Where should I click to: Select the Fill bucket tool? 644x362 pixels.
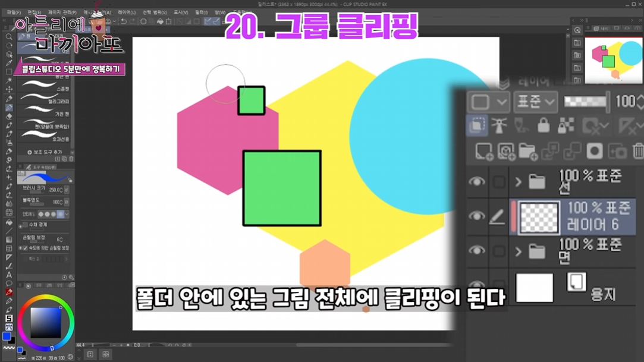pyautogui.click(x=9, y=222)
